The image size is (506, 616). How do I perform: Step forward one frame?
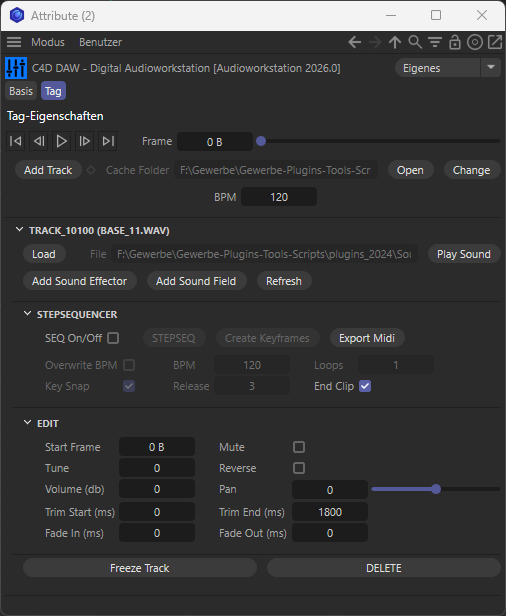84,141
